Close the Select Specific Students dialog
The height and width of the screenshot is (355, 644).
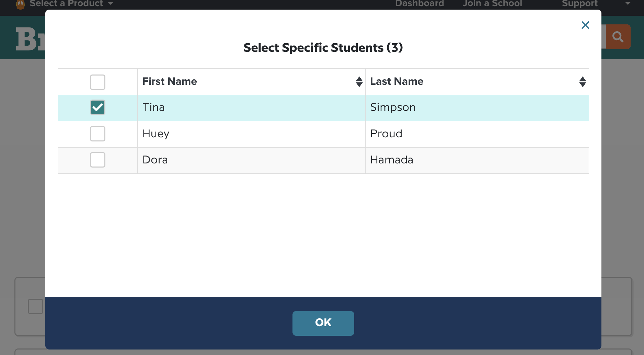[585, 25]
